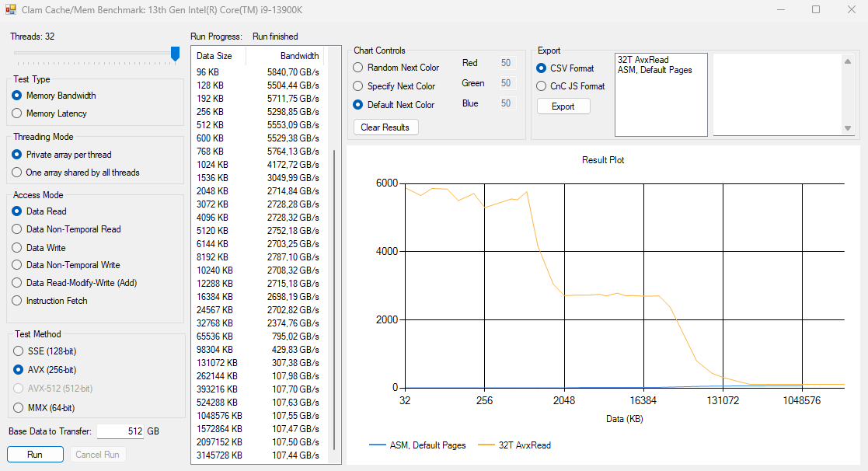Click the Export button
Viewport: 868px width, 471px height.
[563, 106]
